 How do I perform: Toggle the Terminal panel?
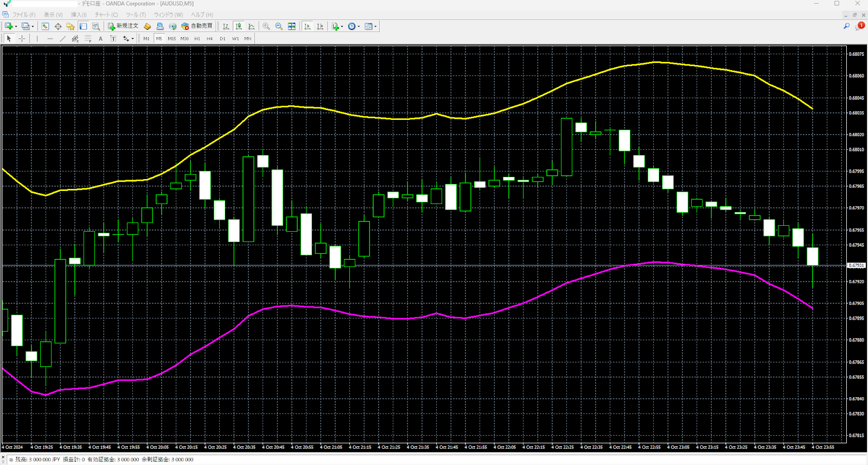point(83,26)
